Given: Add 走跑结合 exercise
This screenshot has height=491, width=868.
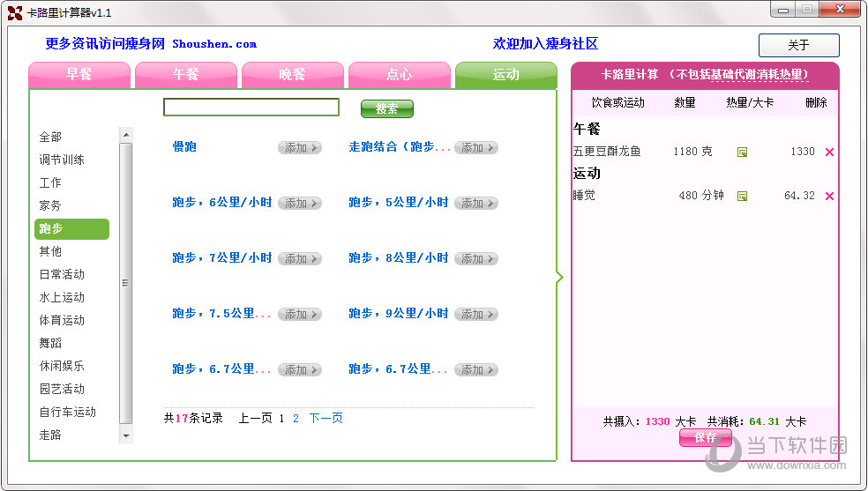Looking at the screenshot, I should pyautogui.click(x=476, y=147).
